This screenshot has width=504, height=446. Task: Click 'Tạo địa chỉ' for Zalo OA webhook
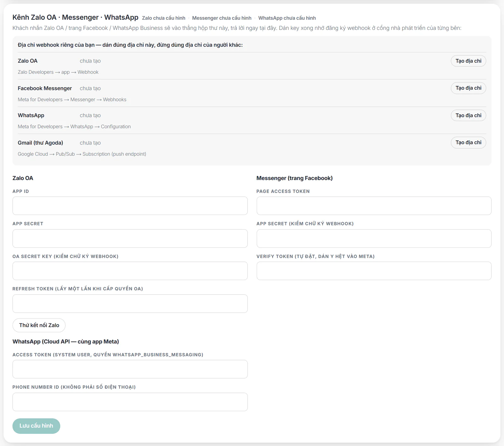(468, 61)
